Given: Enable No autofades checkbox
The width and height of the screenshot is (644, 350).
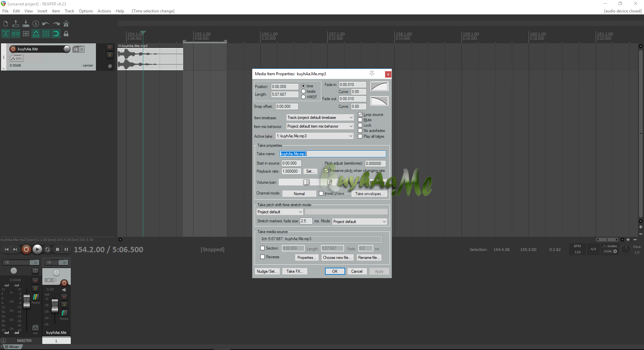Looking at the screenshot, I should tap(360, 131).
